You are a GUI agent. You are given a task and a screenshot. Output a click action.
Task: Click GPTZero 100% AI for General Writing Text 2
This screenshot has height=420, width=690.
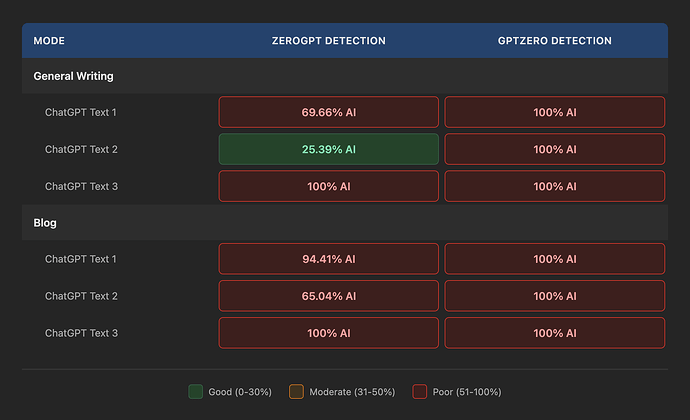pyautogui.click(x=554, y=149)
